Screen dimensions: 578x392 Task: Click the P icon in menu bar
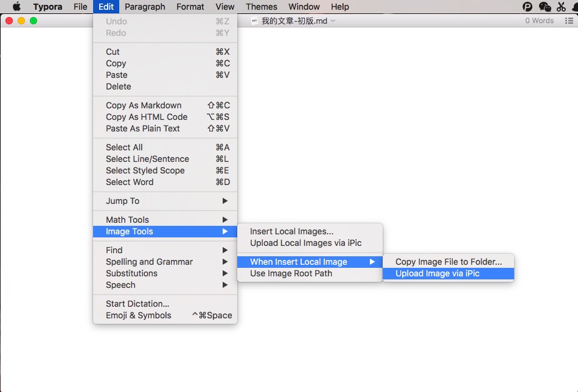[x=528, y=7]
